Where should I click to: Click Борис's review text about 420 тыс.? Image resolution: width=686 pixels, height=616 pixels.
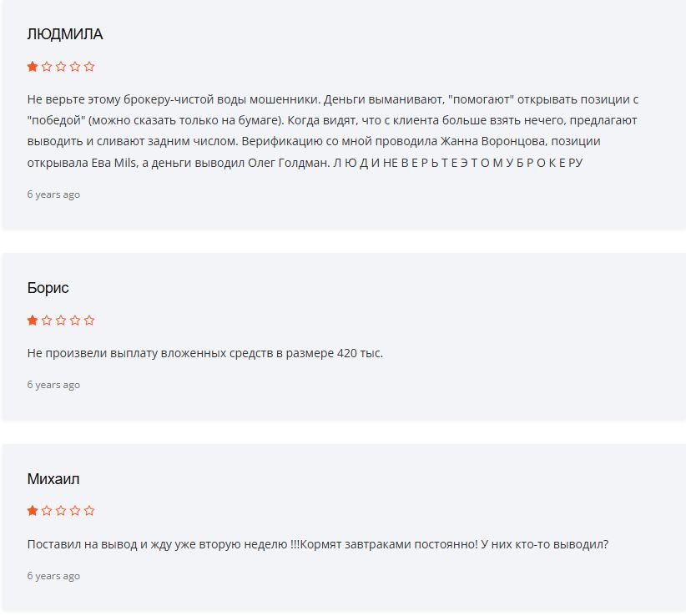[205, 353]
